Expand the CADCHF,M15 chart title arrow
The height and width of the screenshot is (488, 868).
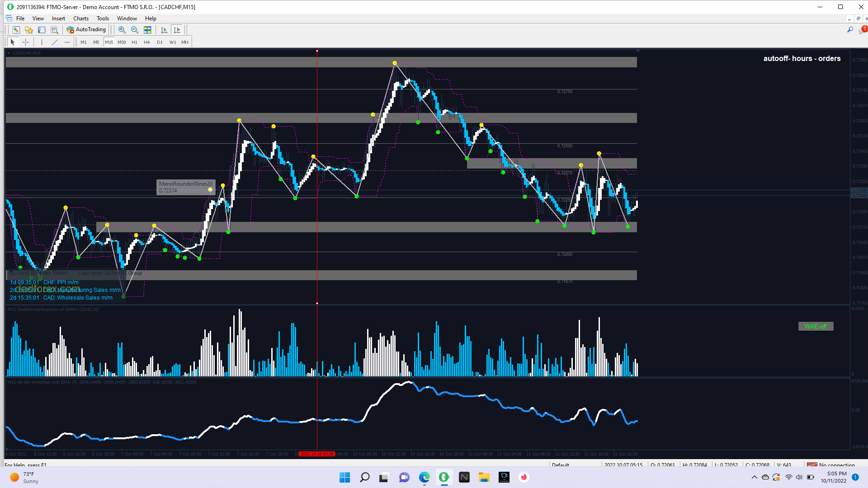click(x=9, y=53)
